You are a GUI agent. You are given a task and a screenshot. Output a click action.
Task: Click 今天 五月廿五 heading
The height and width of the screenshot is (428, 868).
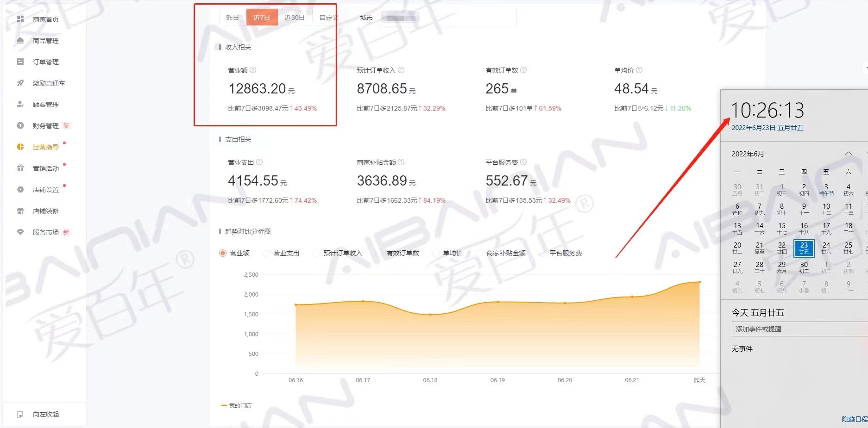pos(758,313)
